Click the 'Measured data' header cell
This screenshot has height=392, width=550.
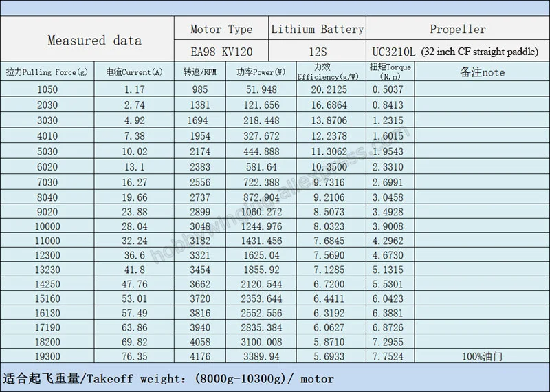[x=87, y=39]
